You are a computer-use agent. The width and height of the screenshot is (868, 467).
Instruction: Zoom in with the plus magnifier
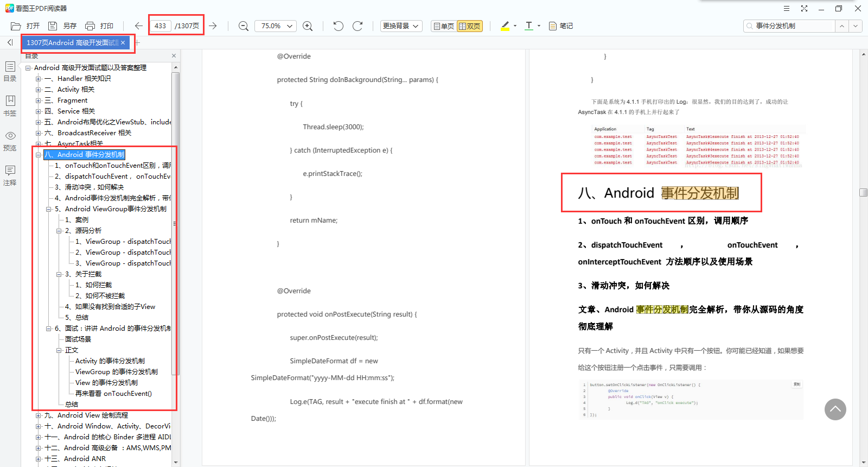click(x=308, y=26)
